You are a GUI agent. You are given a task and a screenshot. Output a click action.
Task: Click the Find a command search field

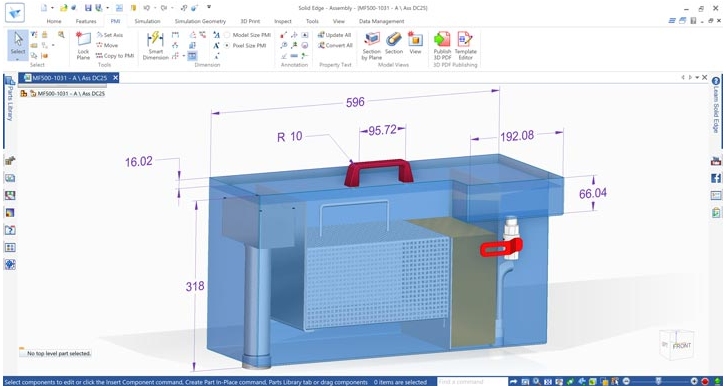click(x=472, y=382)
